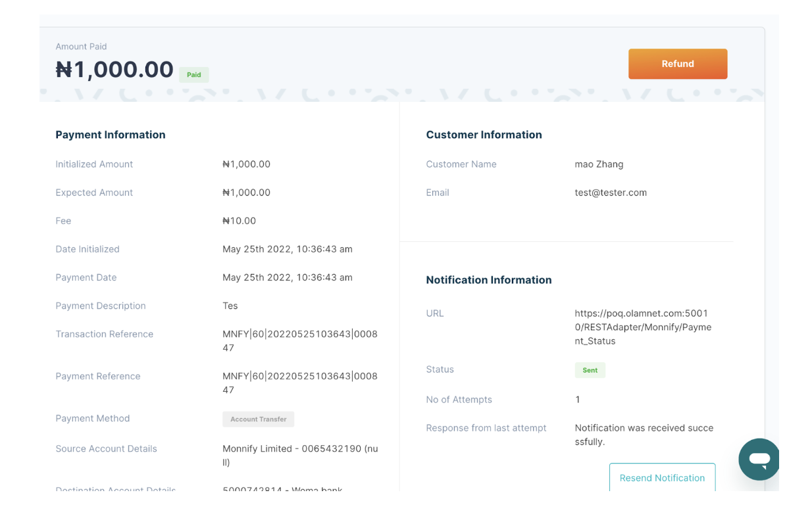Select the Fee amount ₦10.00
This screenshot has width=812, height=526.
(x=239, y=220)
